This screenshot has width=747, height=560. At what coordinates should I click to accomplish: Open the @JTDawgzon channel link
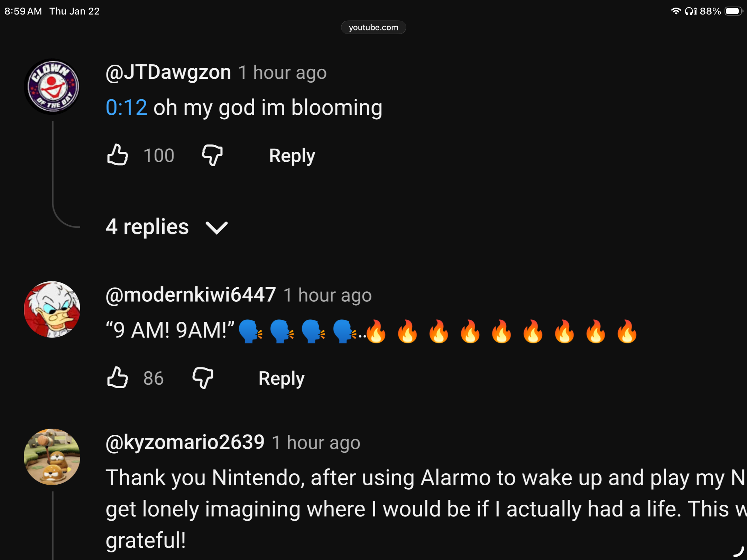(x=168, y=73)
